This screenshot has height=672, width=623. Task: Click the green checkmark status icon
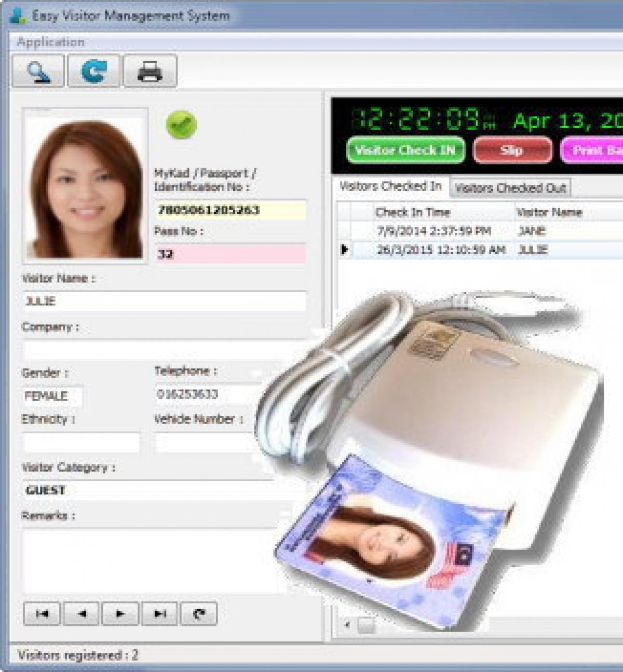pos(181,125)
